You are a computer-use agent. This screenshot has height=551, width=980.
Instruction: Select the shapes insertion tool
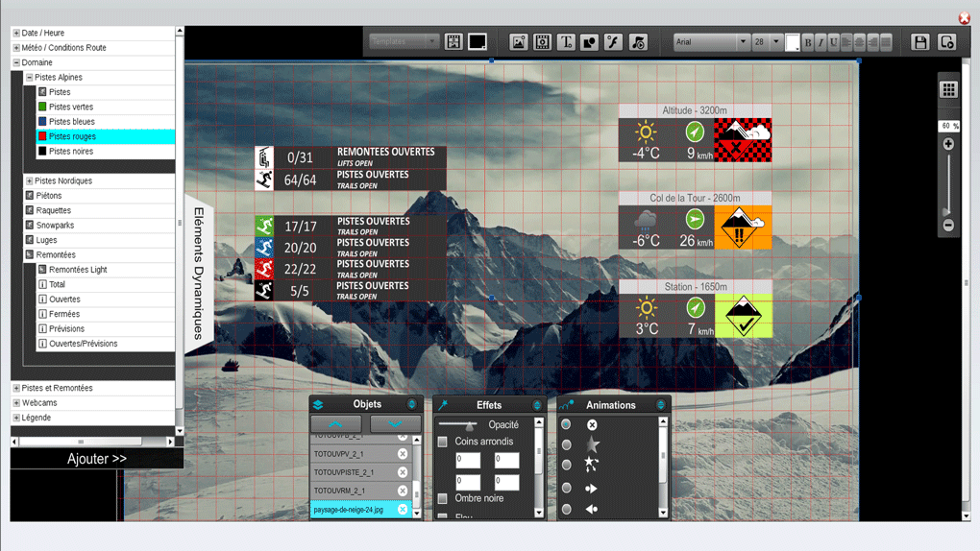click(589, 42)
